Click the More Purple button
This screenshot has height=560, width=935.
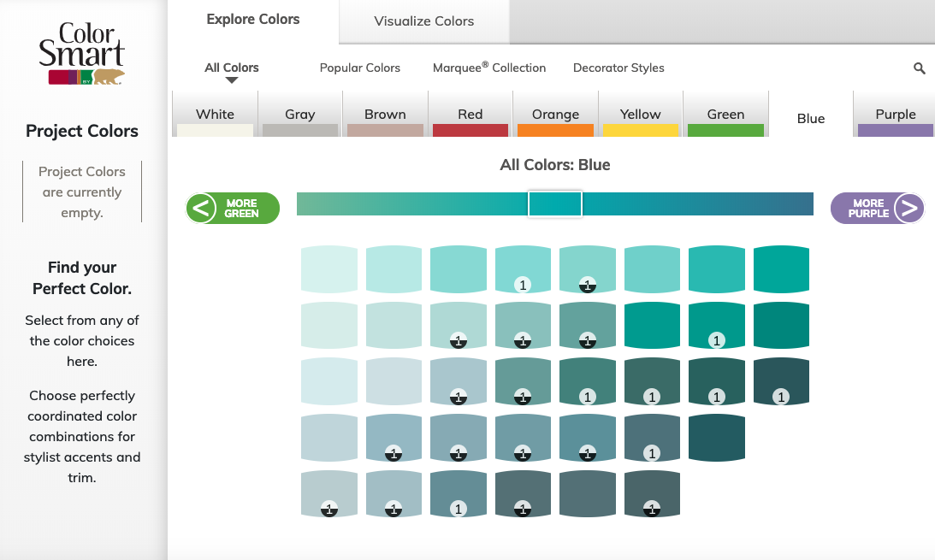(877, 208)
